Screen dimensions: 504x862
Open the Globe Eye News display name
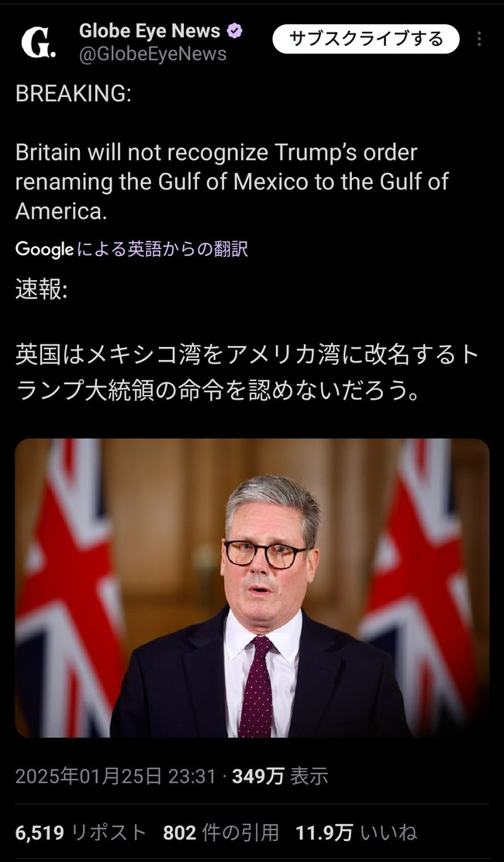(x=150, y=31)
